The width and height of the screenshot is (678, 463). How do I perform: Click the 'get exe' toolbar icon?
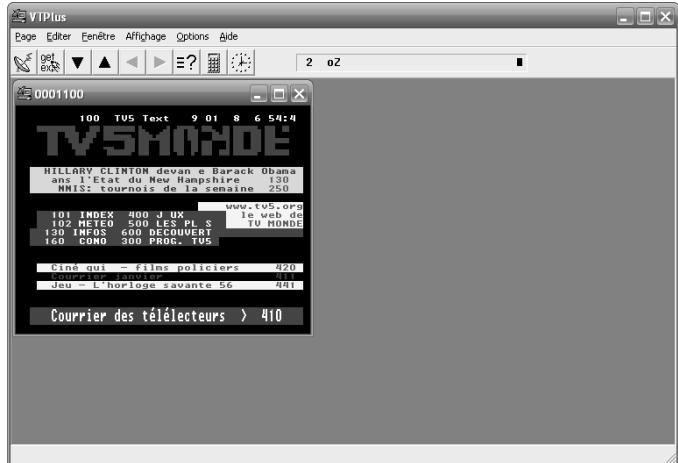pyautogui.click(x=51, y=63)
